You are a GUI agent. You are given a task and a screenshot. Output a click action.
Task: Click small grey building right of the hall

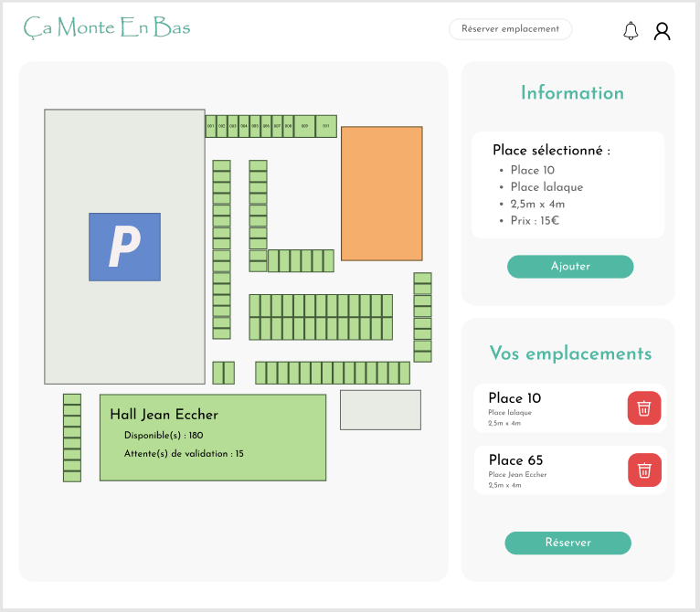(380, 409)
